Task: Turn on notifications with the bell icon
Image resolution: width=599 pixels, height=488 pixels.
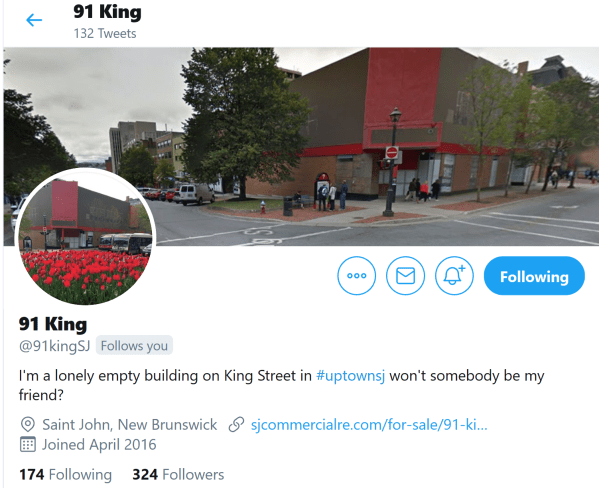Action: tap(454, 276)
